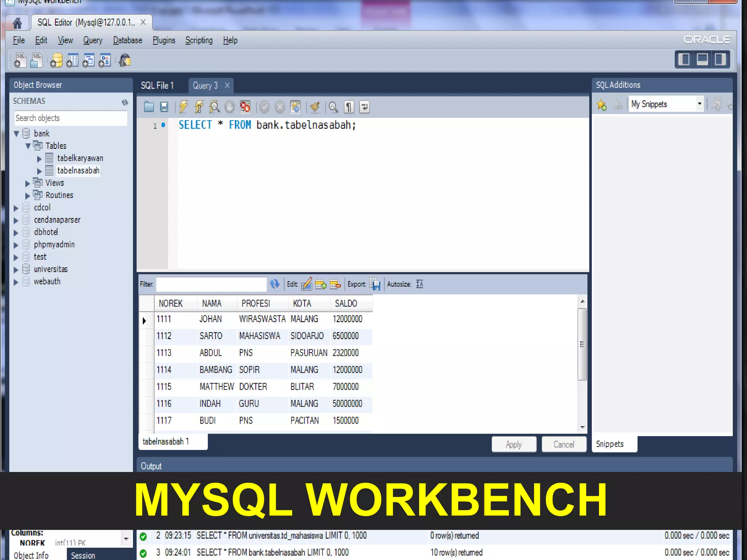Screen dimensions: 747x560
Task: Toggle stop-on-error icon
Action: [245, 107]
